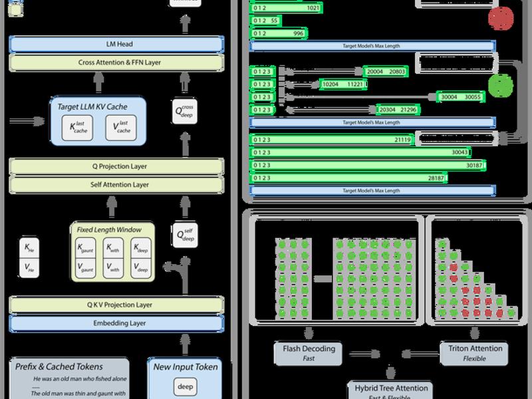The width and height of the screenshot is (532, 399).
Task: Select the Cross Attention & FFN Layer bar
Action: (116, 63)
